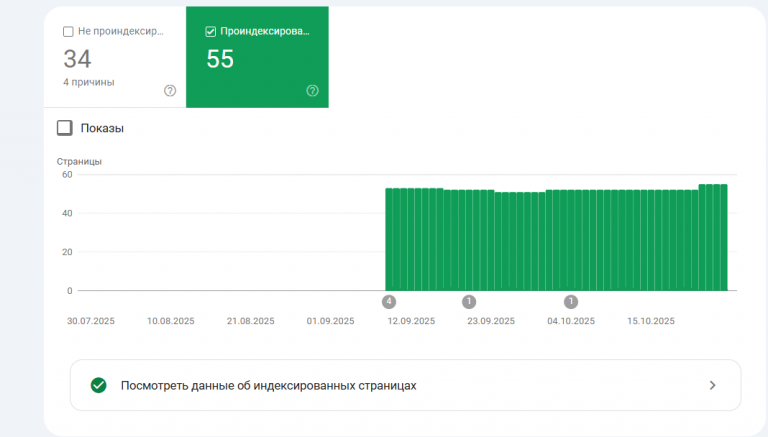Click date label 15.10.2025
The height and width of the screenshot is (437, 768).
651,321
